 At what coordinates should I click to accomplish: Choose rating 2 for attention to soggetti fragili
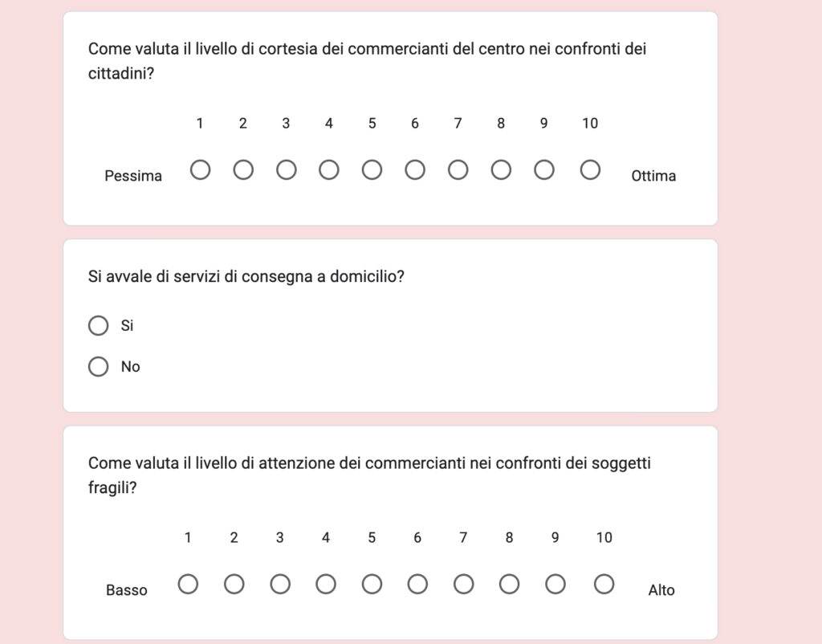click(234, 585)
